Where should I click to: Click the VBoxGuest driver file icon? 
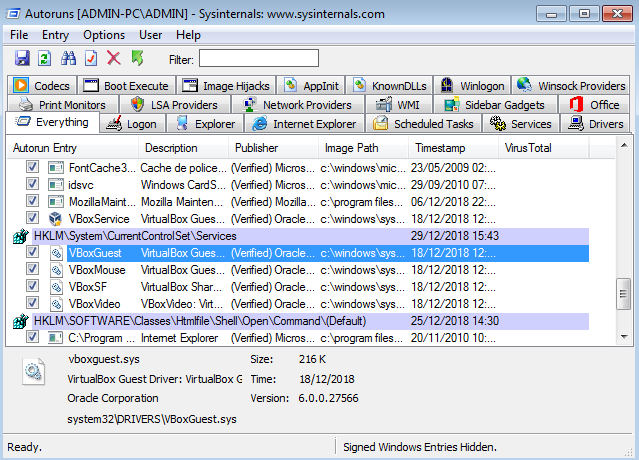tap(56, 253)
